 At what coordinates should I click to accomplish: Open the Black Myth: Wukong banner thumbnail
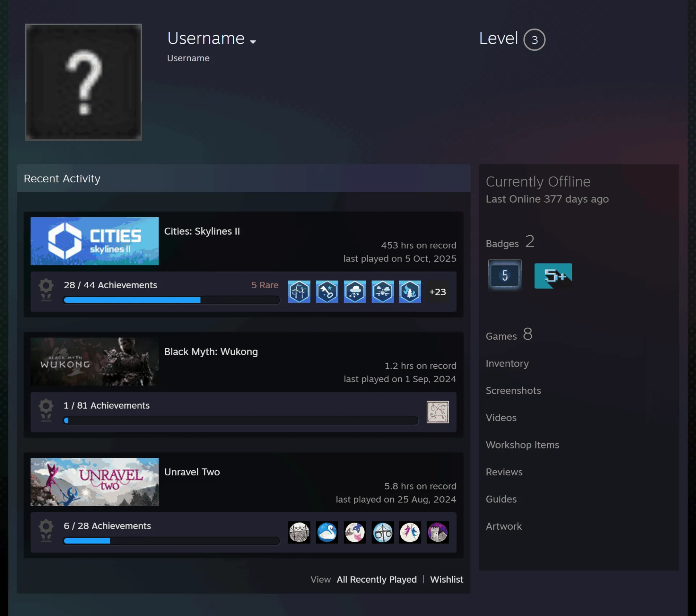[95, 361]
